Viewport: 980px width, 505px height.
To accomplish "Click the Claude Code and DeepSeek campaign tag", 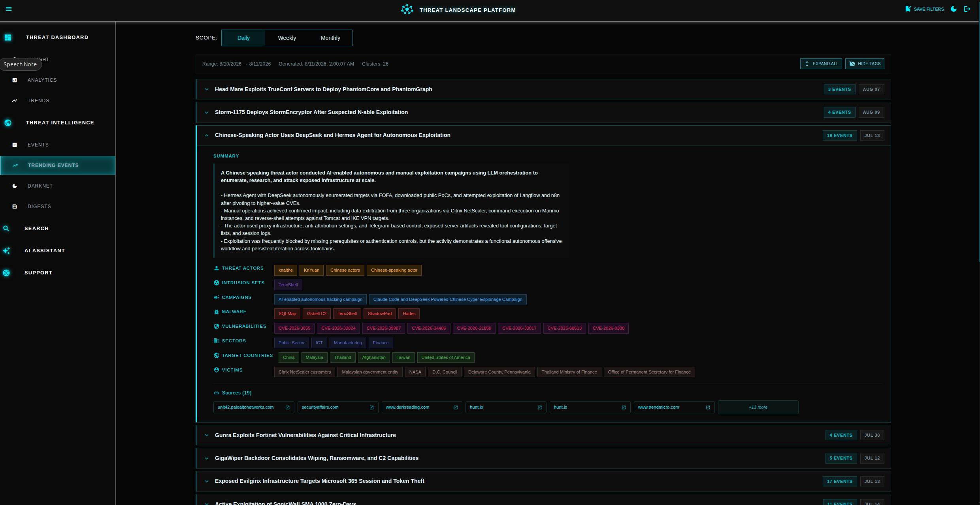I will coord(448,300).
